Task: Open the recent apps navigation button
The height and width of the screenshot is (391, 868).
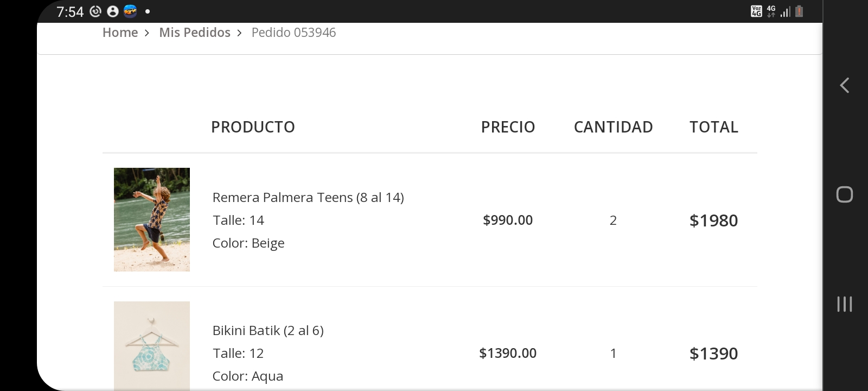Action: [845, 304]
